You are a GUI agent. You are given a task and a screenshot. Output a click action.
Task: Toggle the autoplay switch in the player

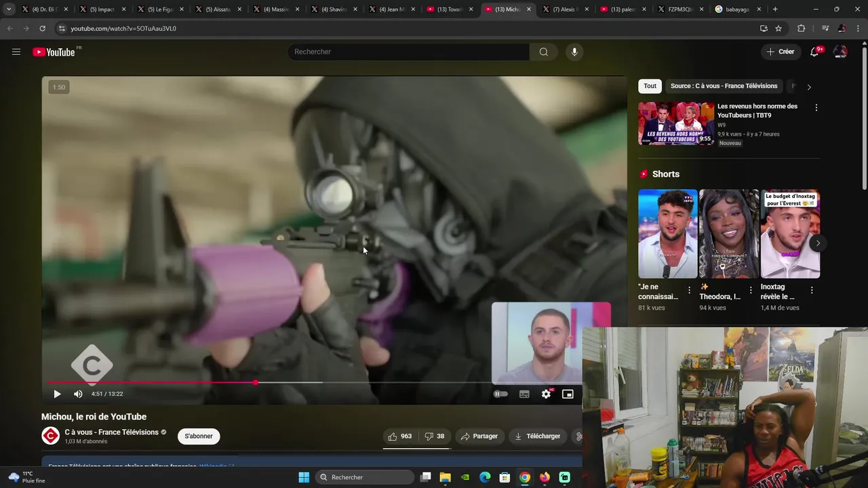500,394
